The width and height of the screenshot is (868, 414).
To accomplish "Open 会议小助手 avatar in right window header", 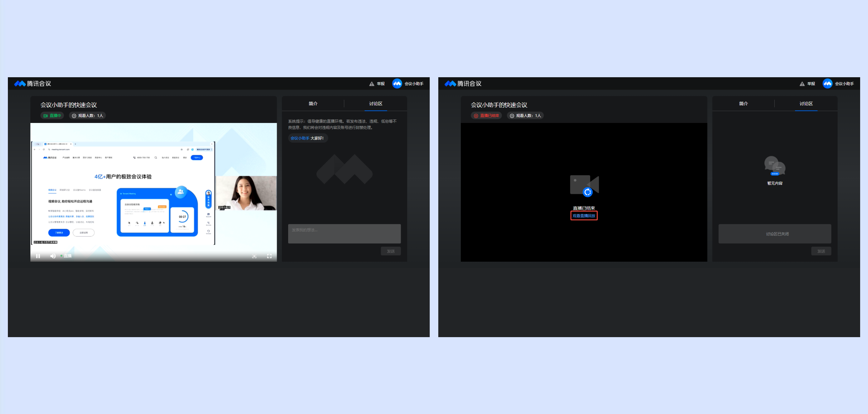I will [828, 84].
